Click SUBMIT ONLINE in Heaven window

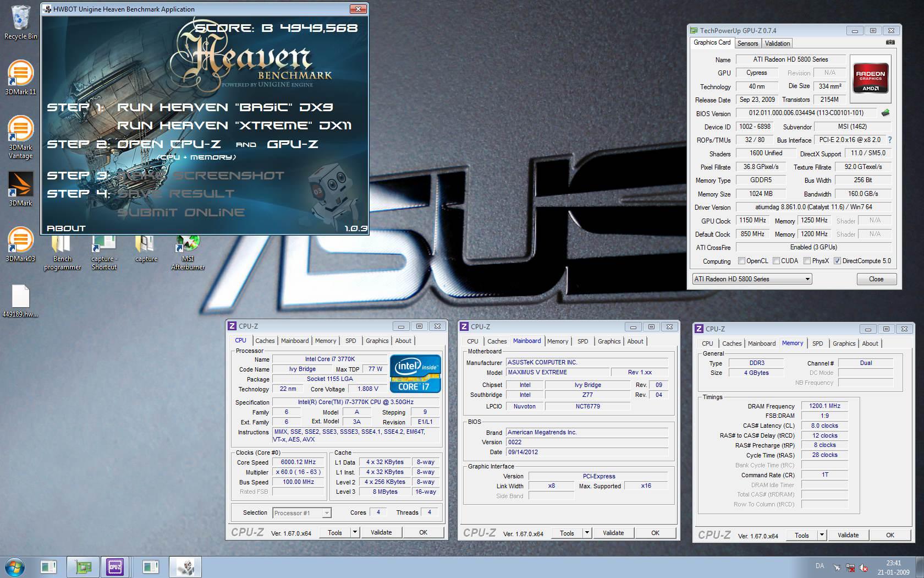coord(181,212)
